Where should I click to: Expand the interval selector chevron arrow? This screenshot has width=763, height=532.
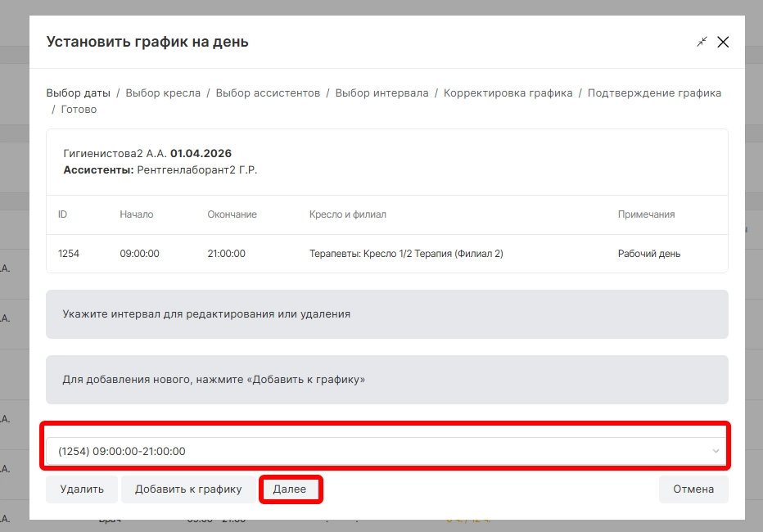point(716,451)
